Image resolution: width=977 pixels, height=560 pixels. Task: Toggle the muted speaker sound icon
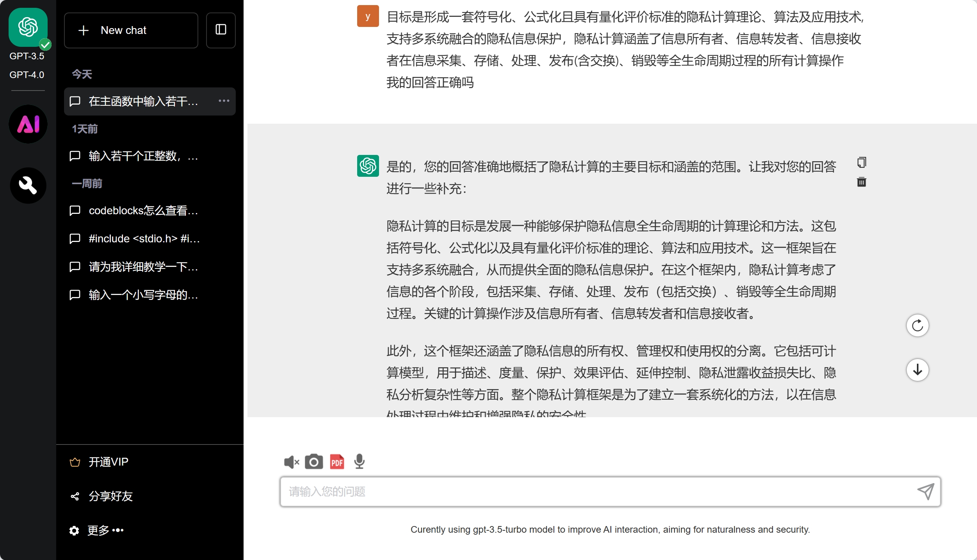[x=291, y=462]
